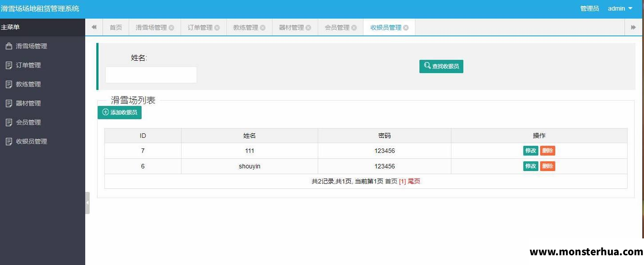The height and width of the screenshot is (265, 644).
Task: Click 删除 for cashier shouyin
Action: (x=548, y=166)
